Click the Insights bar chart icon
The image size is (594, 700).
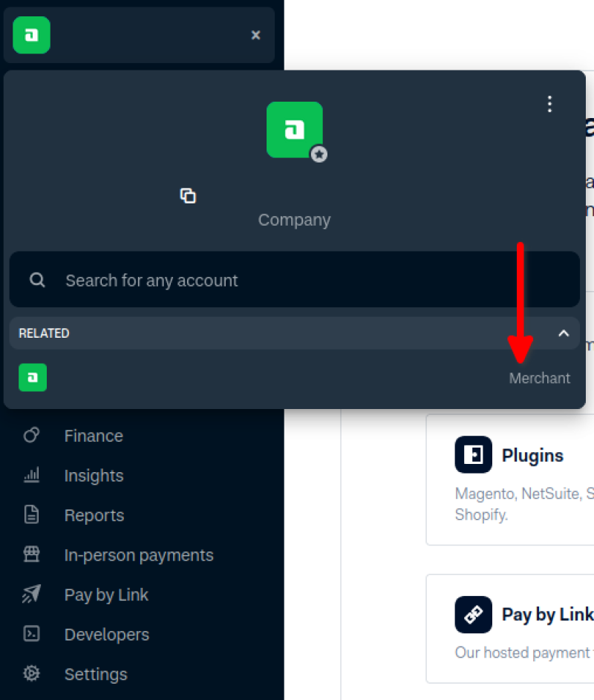click(x=31, y=475)
